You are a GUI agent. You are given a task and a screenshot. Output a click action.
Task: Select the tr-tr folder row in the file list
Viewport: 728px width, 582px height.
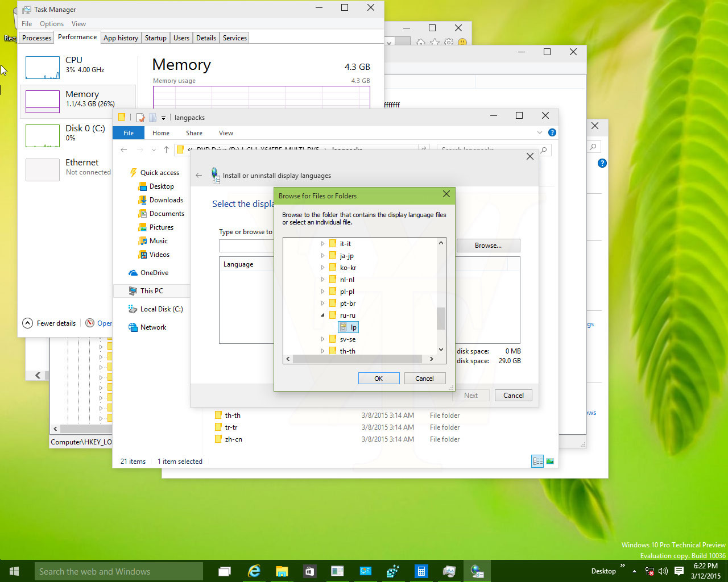tap(337, 427)
